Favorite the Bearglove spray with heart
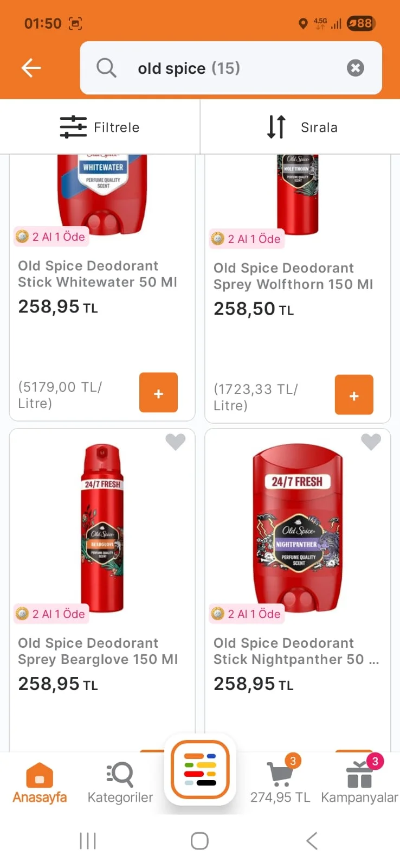Screen dimensions: 400x868 point(175,442)
